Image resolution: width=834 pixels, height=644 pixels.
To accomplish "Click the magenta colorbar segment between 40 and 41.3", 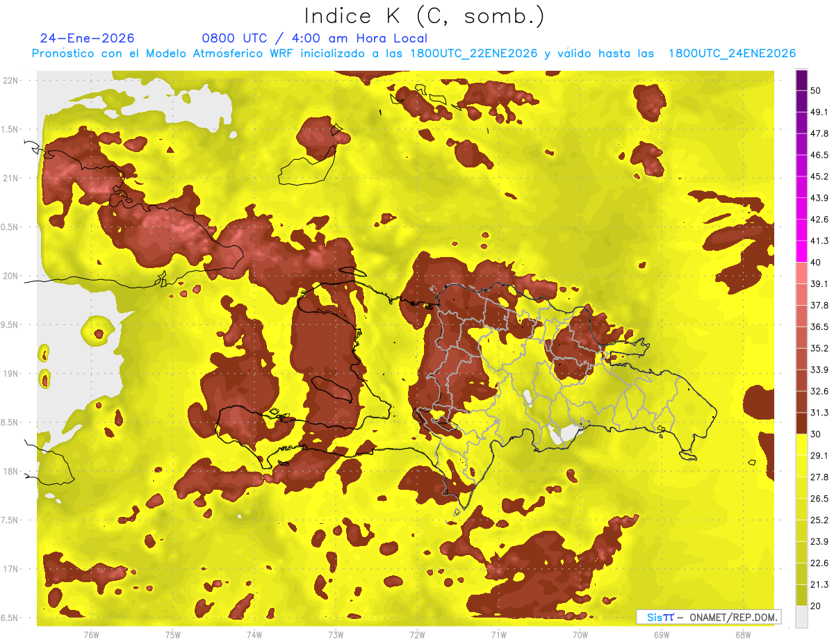I will [801, 251].
